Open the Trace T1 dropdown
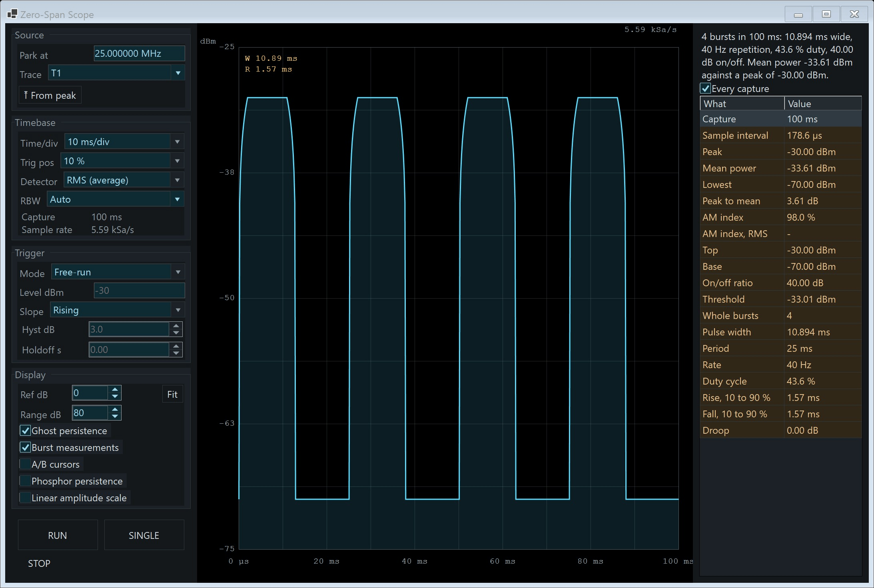 tap(116, 73)
